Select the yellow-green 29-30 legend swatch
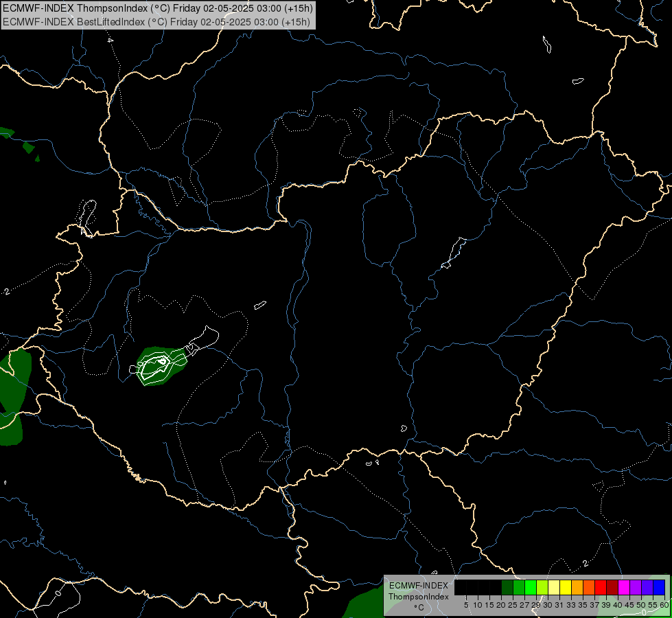 542,587
